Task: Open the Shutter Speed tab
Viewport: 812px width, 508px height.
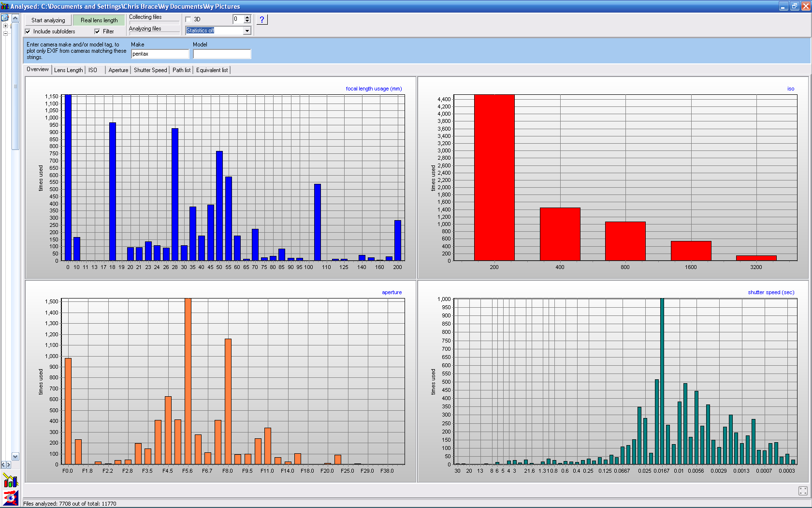Action: [x=150, y=70]
